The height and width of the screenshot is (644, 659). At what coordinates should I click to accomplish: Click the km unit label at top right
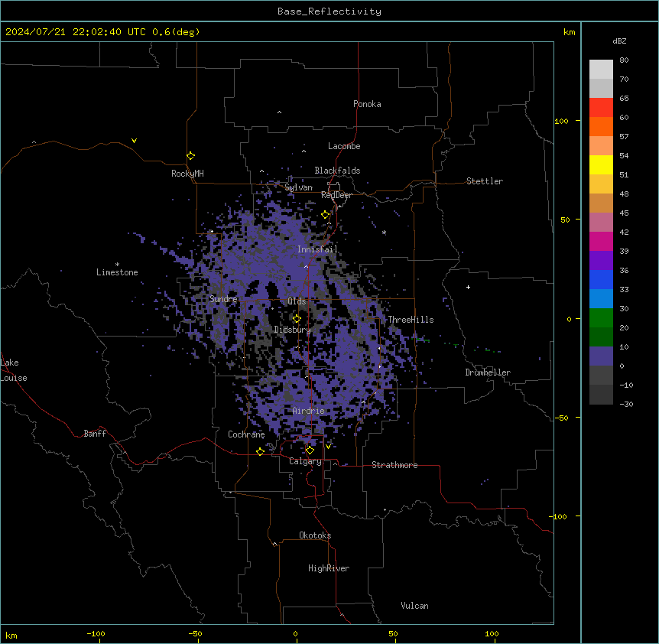(x=570, y=32)
